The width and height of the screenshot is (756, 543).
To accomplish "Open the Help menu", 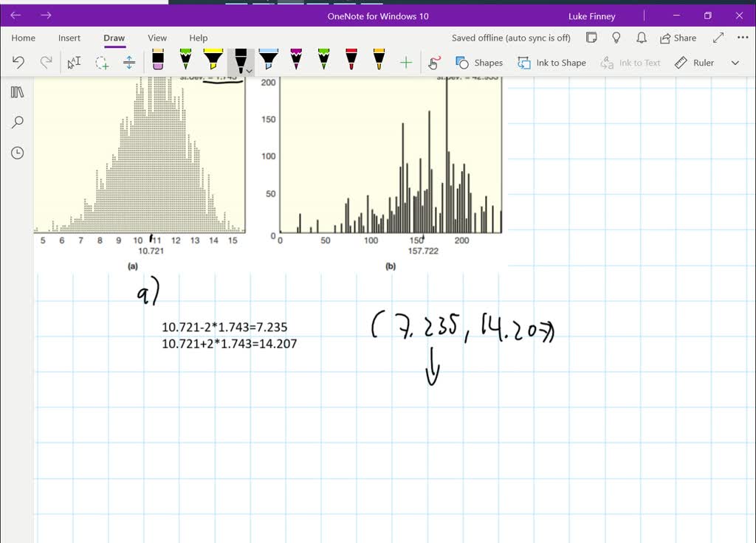I will point(198,38).
